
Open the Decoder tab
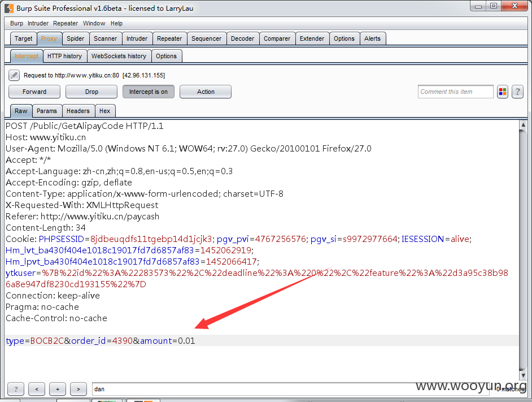click(x=243, y=39)
